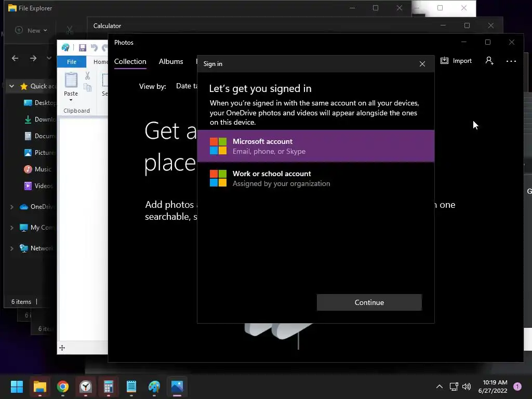This screenshot has width=532, height=399.
Task: Open Music folder in File Explorer sidebar
Action: (37, 169)
